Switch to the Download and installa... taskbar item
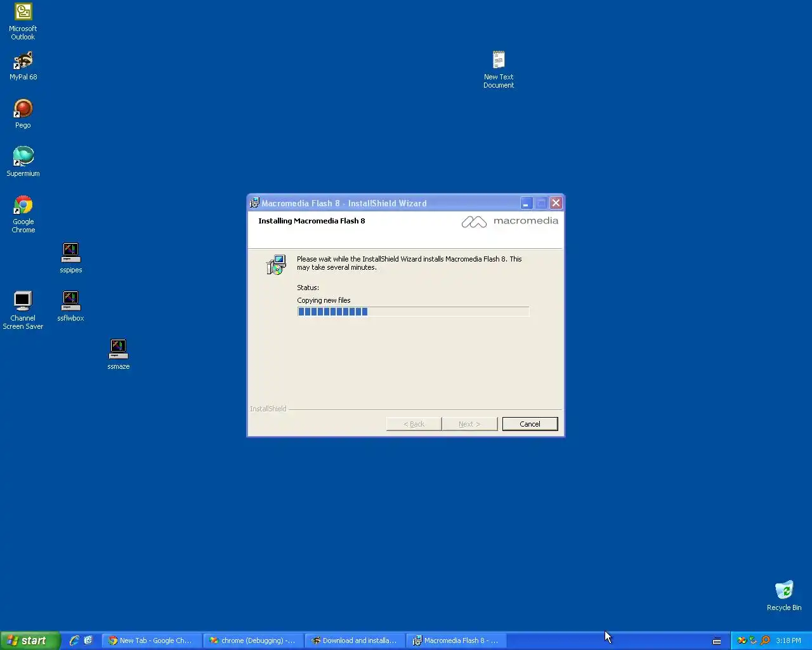Viewport: 812px width, 650px height. tap(355, 640)
